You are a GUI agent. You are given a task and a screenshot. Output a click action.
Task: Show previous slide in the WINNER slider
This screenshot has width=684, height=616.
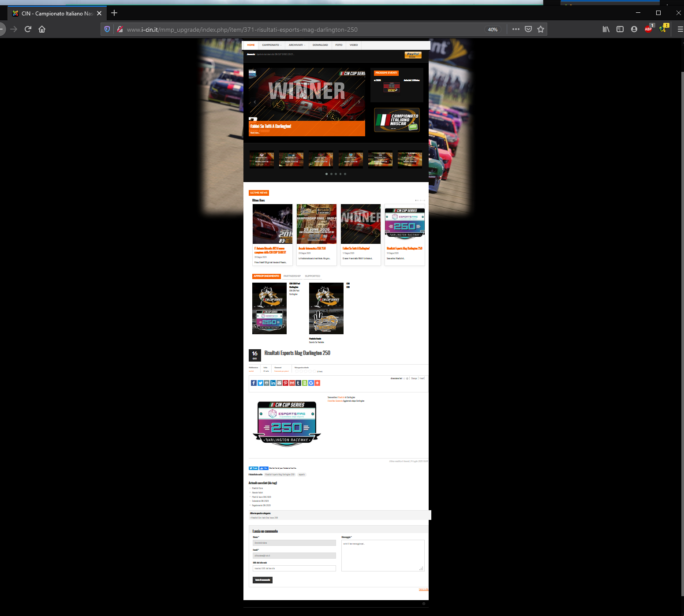tap(254, 102)
